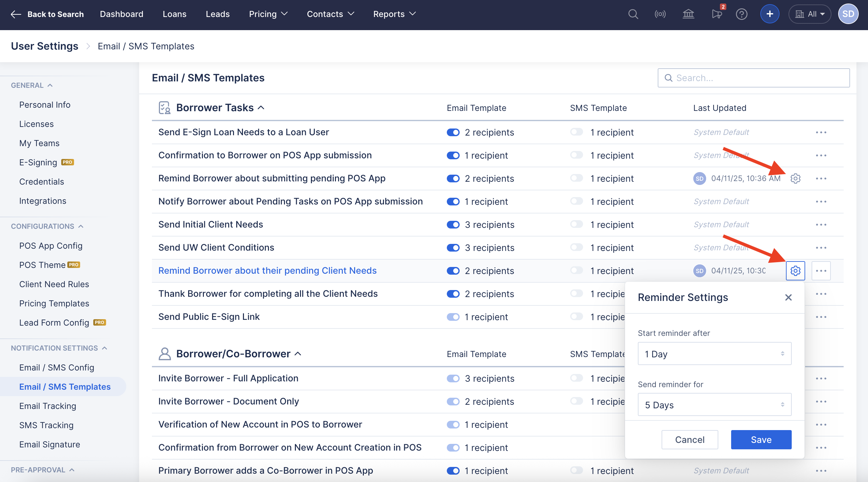Screen dimensions: 868x482
Task: Collapse the Borrower Tasks section
Action: (261, 108)
